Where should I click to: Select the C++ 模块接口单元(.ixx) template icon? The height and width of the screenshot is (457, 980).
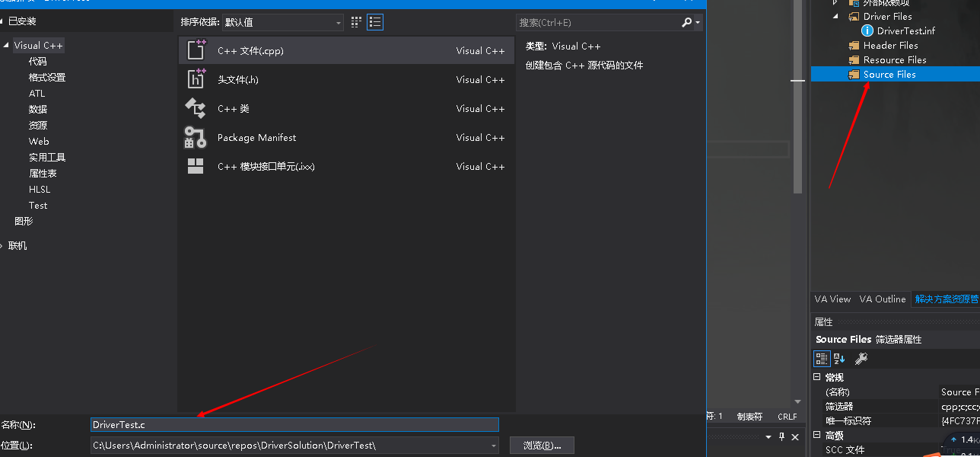tap(196, 166)
